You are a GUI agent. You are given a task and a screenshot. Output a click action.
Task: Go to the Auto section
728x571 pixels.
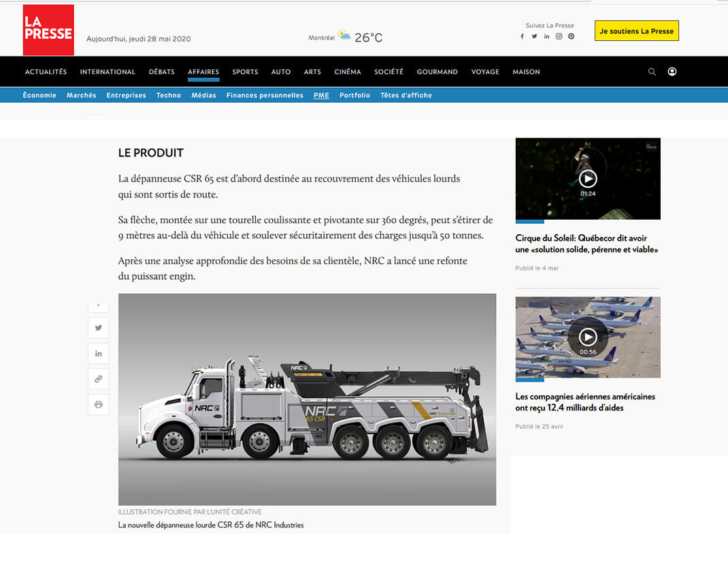(x=281, y=72)
